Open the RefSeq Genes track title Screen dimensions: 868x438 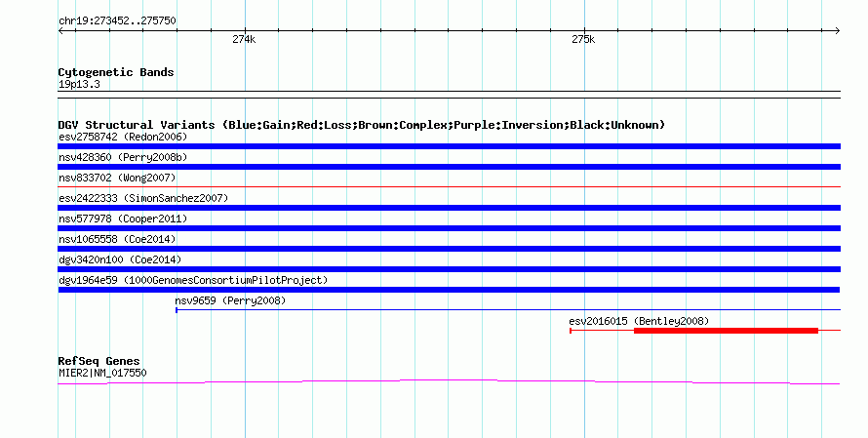(99, 361)
